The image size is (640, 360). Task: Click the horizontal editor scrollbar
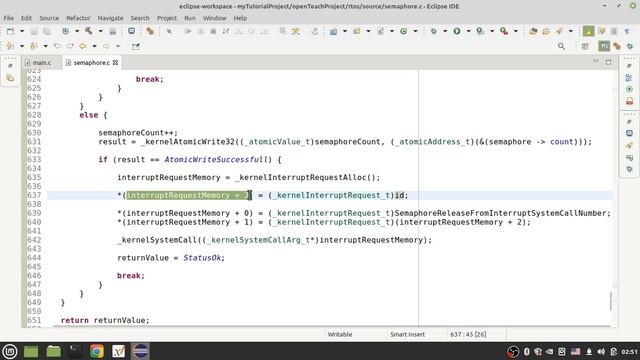pyautogui.click(x=331, y=326)
